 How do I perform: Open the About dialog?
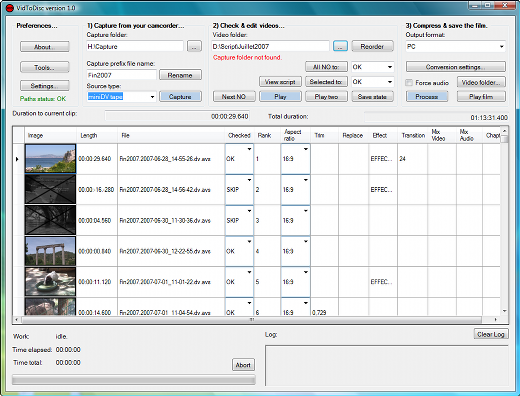(45, 47)
